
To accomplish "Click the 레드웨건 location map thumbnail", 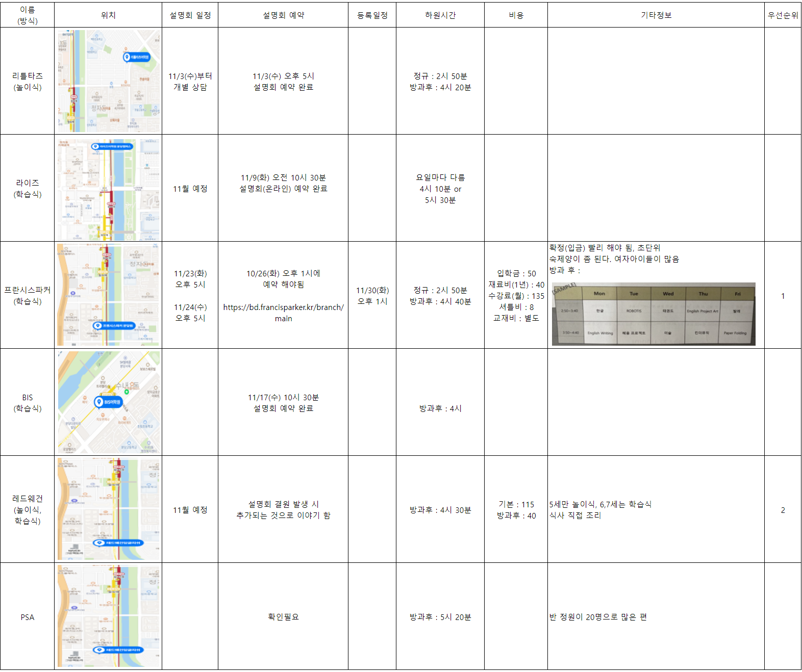I will click(109, 509).
